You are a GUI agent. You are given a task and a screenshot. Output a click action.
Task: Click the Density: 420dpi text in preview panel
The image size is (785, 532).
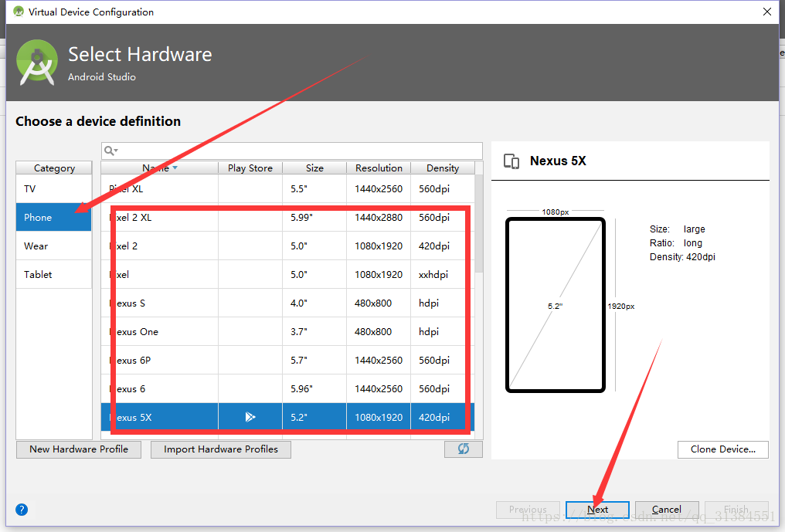[x=682, y=257]
